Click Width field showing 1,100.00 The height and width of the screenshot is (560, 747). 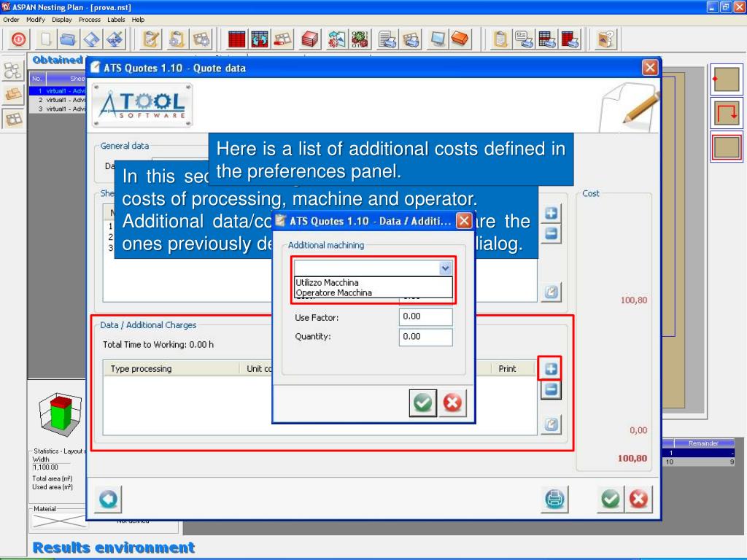pos(51,467)
